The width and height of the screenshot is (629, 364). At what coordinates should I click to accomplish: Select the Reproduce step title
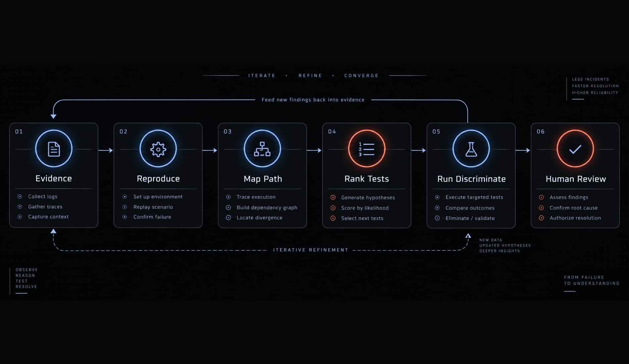[x=158, y=179]
